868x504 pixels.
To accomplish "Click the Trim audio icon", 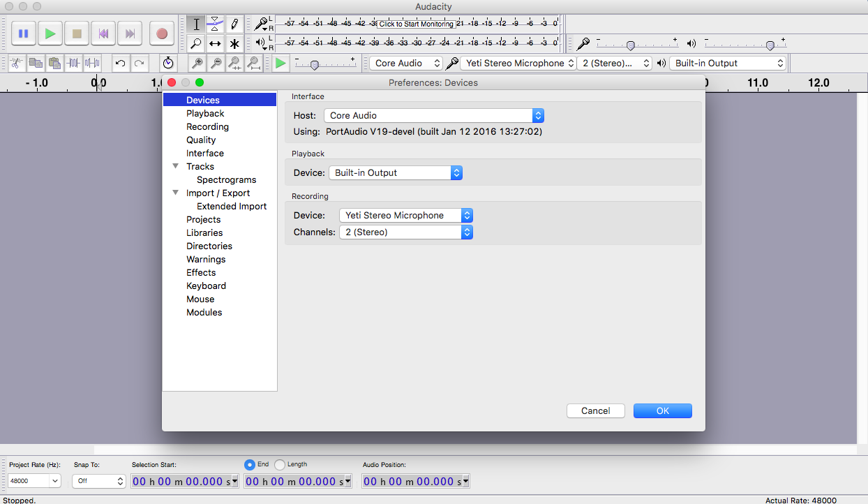I will point(73,64).
